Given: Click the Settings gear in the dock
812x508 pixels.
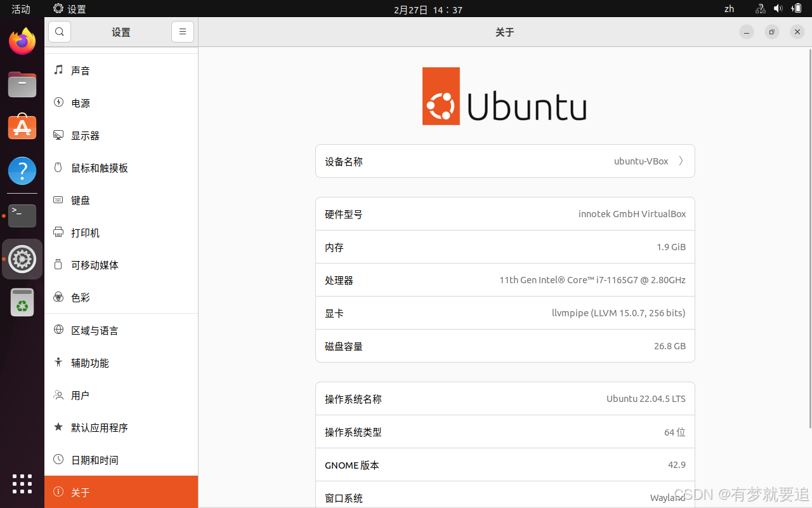Looking at the screenshot, I should pos(22,259).
